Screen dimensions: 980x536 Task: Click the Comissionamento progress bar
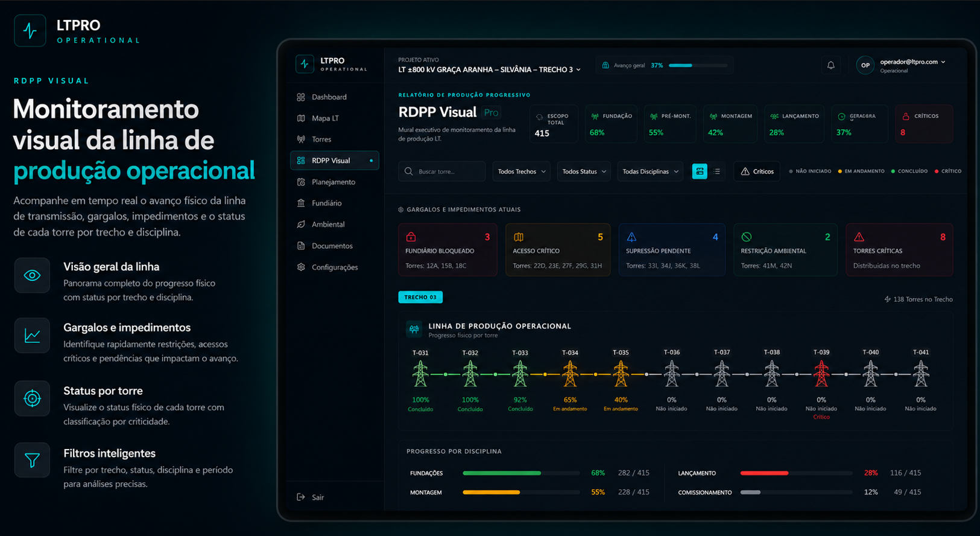(x=796, y=493)
